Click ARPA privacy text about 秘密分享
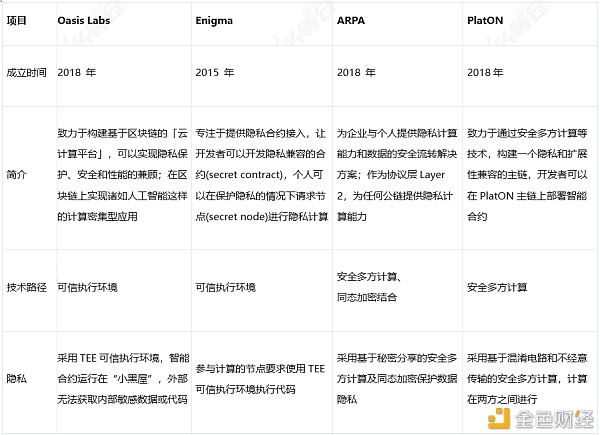The image size is (600, 435). 397,379
